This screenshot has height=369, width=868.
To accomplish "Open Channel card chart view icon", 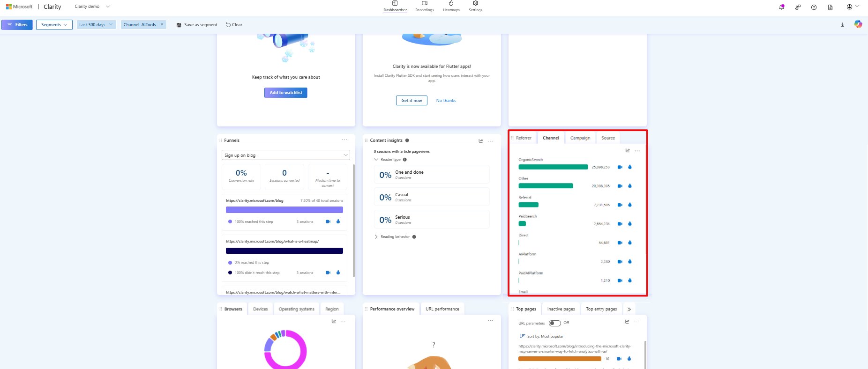I will coord(628,151).
